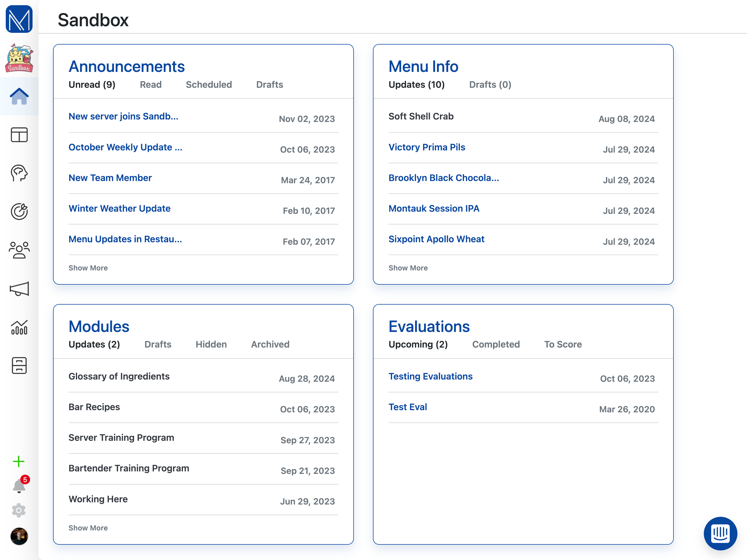Viewport: 747px width, 560px height.
Task: Switch to Completed evaluations tab
Action: (496, 344)
